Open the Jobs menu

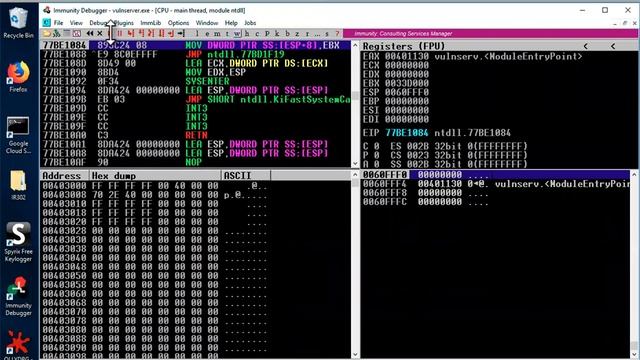point(250,23)
